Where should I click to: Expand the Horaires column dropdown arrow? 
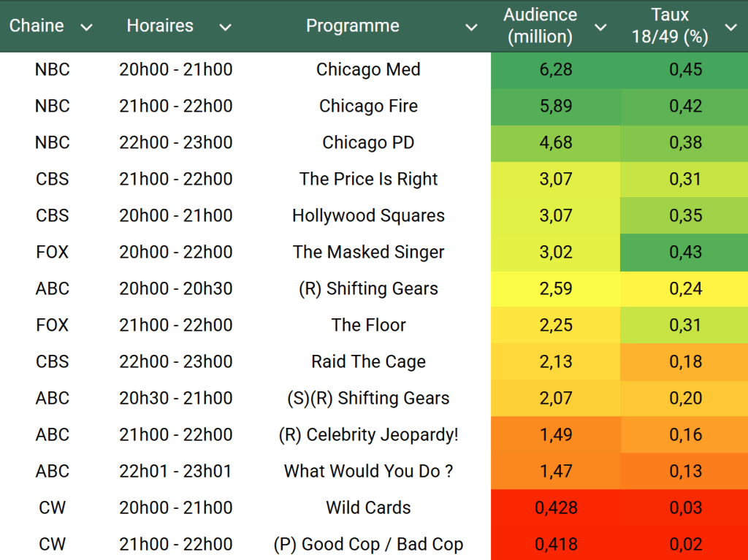tap(225, 28)
